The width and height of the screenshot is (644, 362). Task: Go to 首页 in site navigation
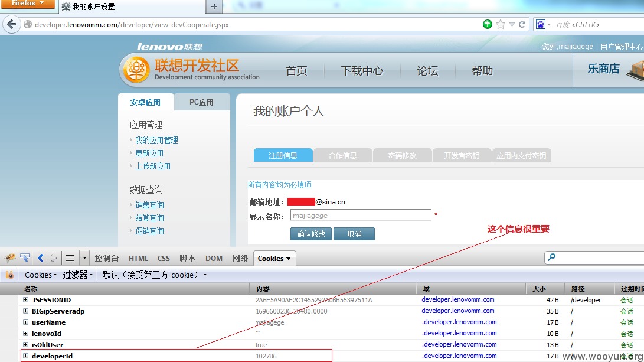coord(296,71)
